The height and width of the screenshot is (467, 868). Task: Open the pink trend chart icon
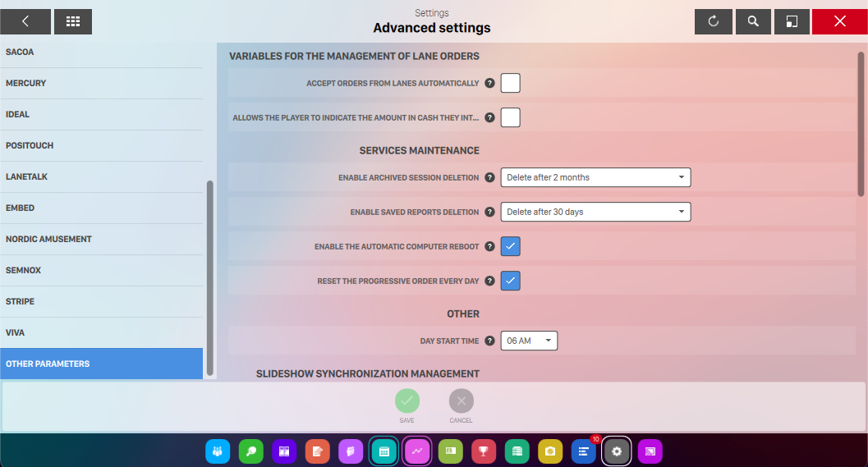417,451
